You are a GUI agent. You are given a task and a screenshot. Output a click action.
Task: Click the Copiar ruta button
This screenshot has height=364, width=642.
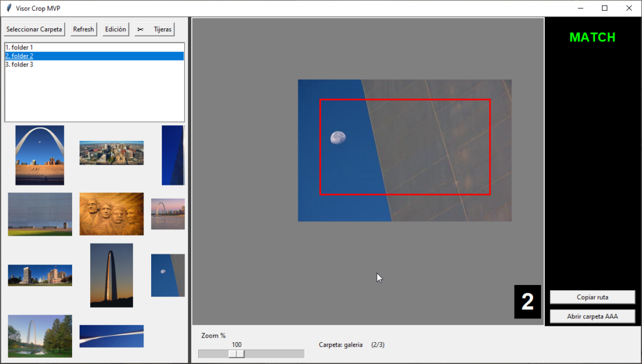[x=592, y=297]
